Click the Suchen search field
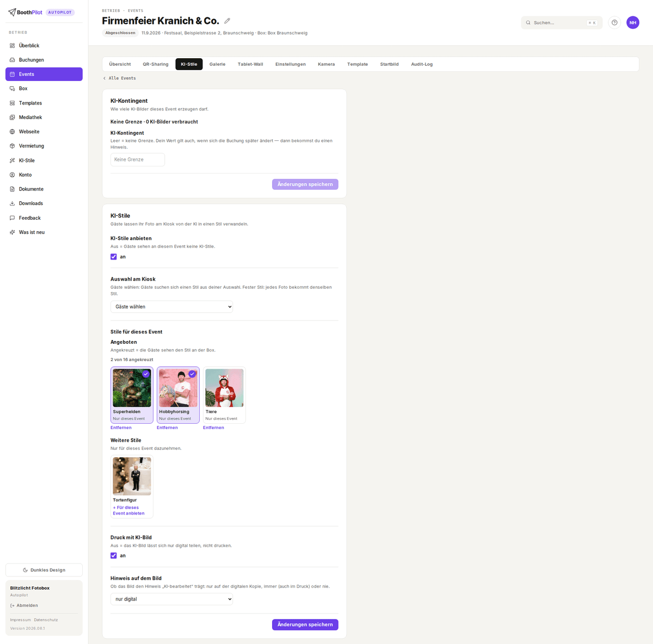The height and width of the screenshot is (644, 653). [562, 23]
